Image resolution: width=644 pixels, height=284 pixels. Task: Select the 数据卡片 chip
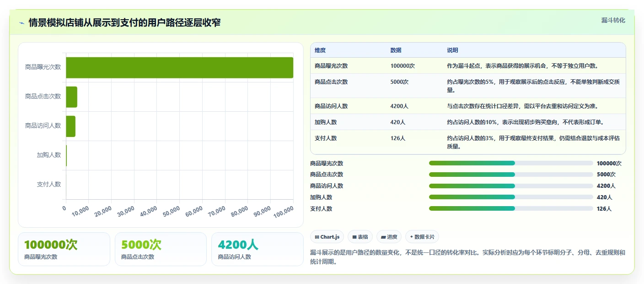pos(422,237)
